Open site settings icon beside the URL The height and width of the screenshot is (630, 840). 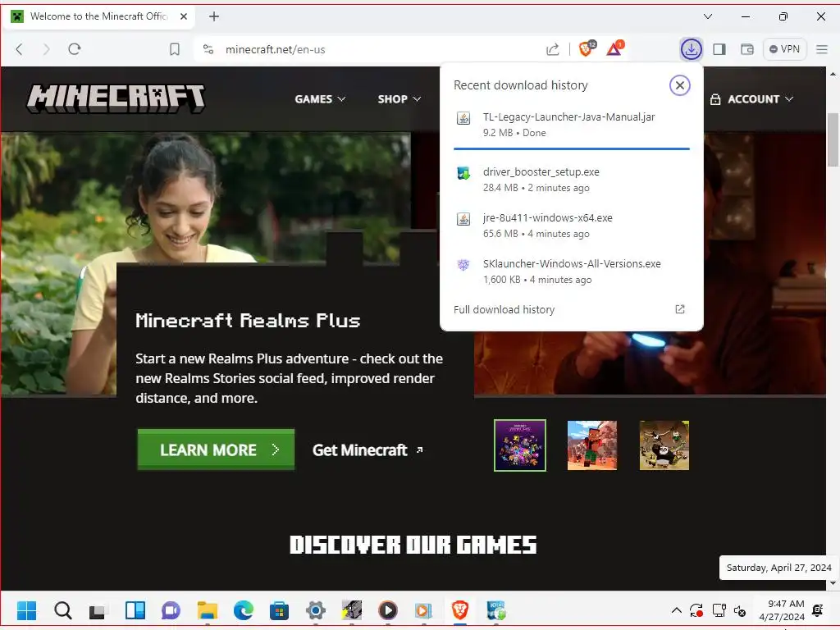pyautogui.click(x=208, y=49)
